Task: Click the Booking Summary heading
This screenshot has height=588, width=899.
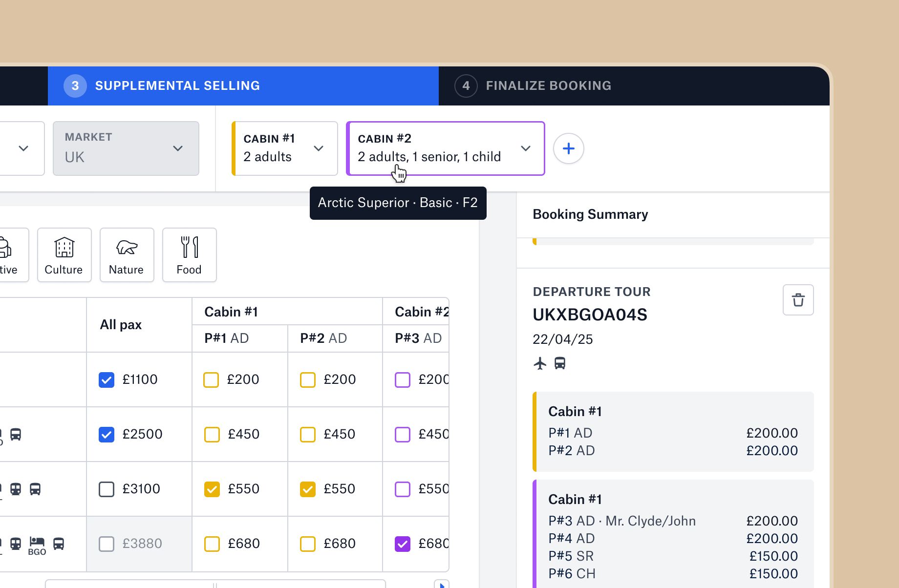Action: pos(590,214)
